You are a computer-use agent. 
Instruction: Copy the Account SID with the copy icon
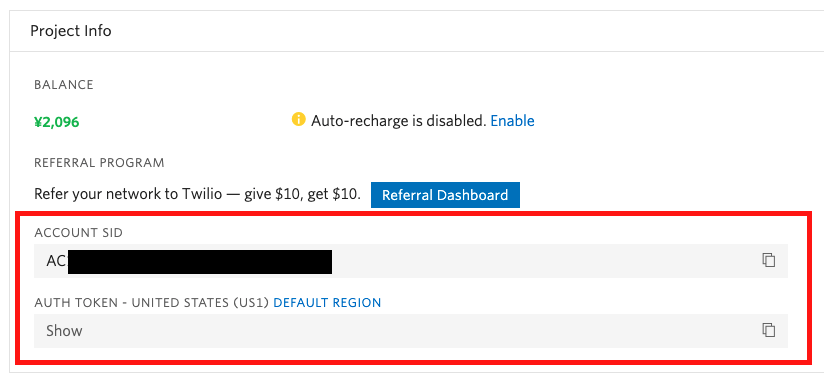pos(769,260)
